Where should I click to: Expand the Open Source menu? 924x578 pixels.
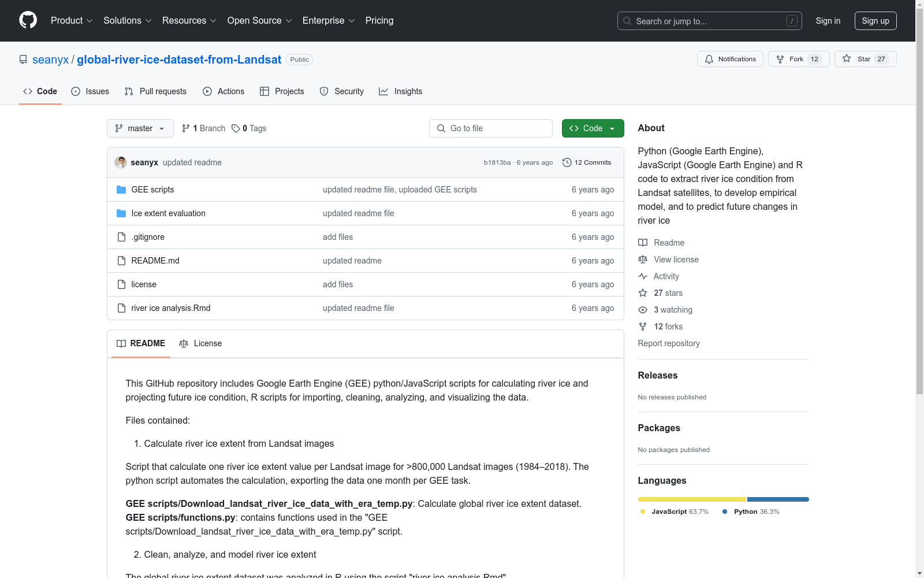260,21
